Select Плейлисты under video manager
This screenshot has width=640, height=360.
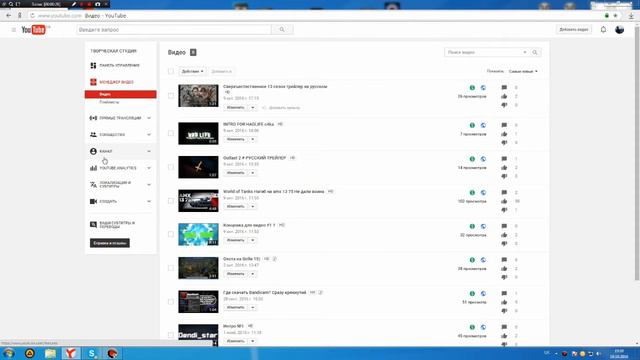(109, 102)
